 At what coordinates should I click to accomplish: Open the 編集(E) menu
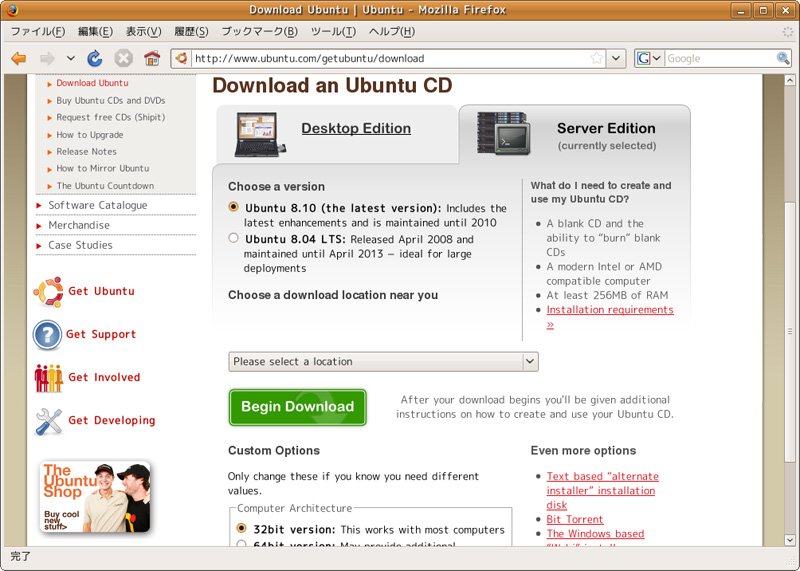[95, 31]
